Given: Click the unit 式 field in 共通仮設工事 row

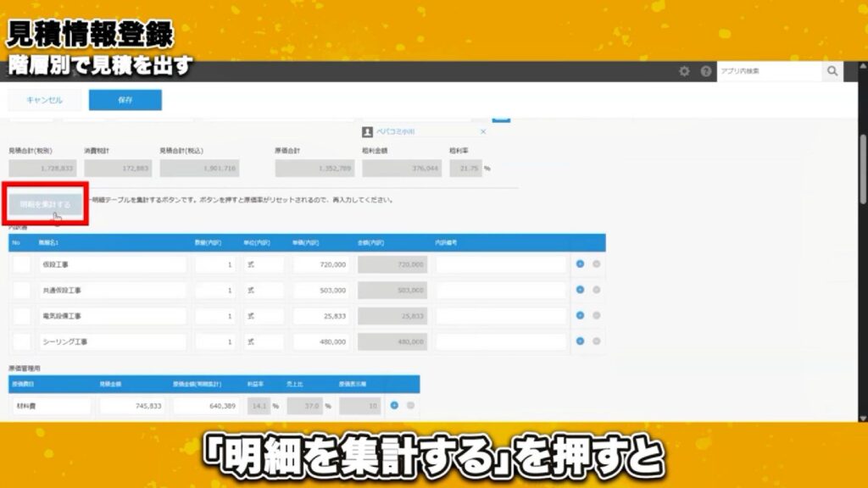Looking at the screenshot, I should (x=264, y=290).
